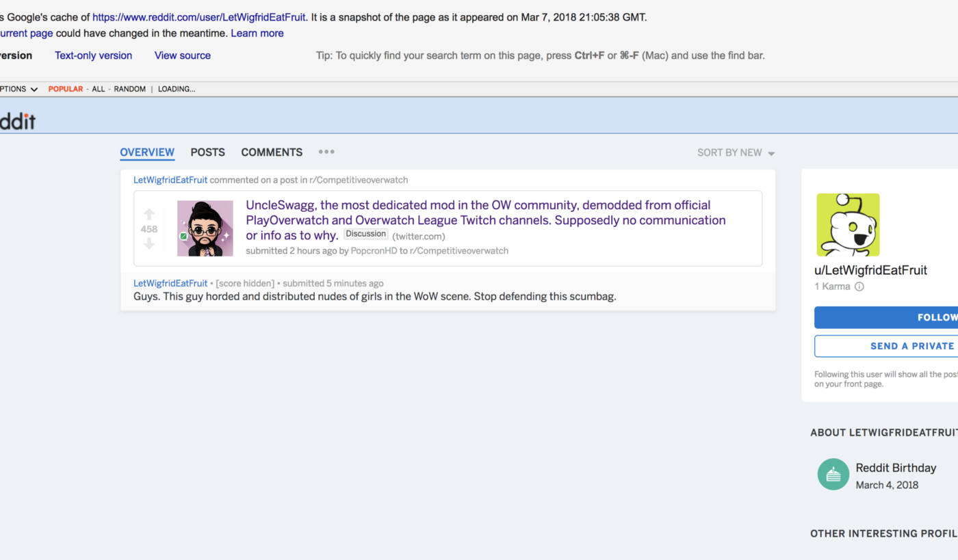Image resolution: width=958 pixels, height=560 pixels.
Task: Open the Text-only version link
Action: click(x=93, y=55)
